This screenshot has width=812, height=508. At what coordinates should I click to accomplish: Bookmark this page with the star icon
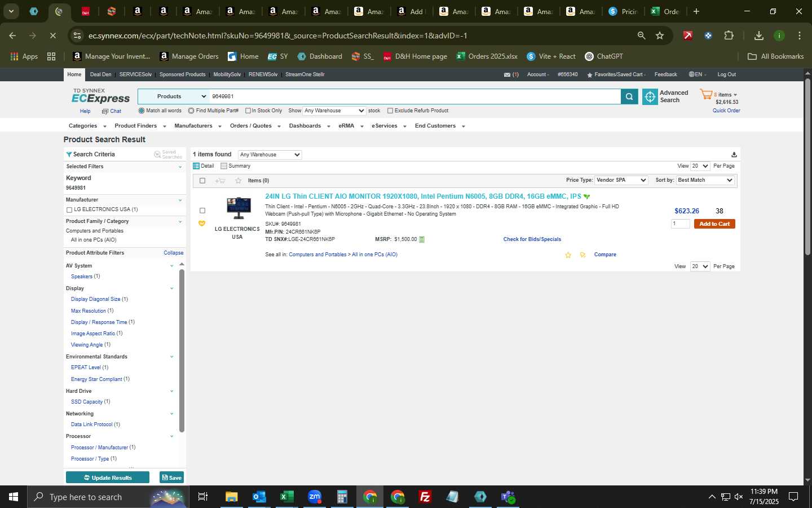pyautogui.click(x=660, y=36)
